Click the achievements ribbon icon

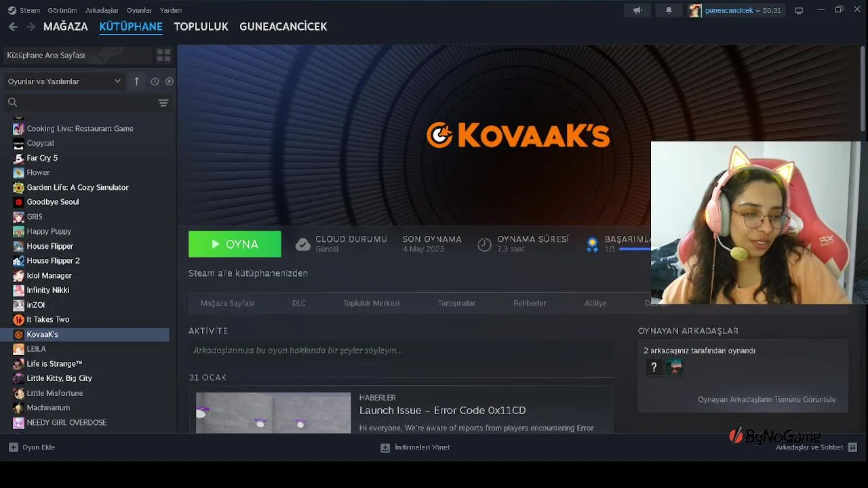[x=592, y=244]
